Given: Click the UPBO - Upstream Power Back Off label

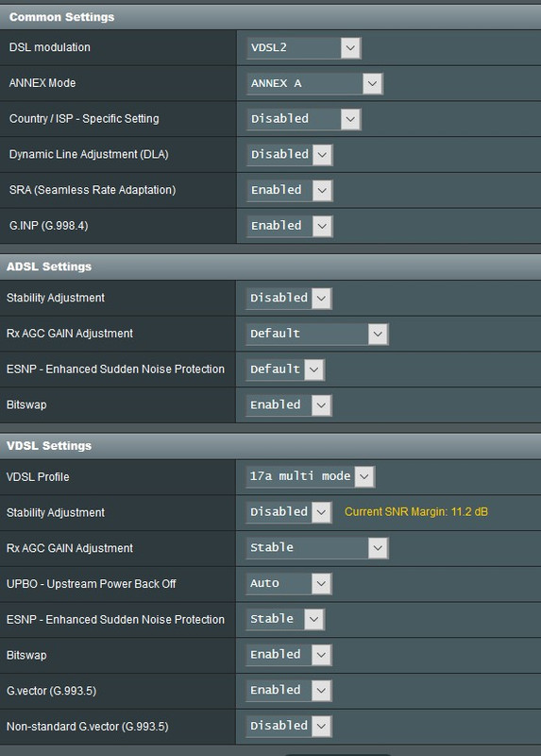Looking at the screenshot, I should pos(91,584).
